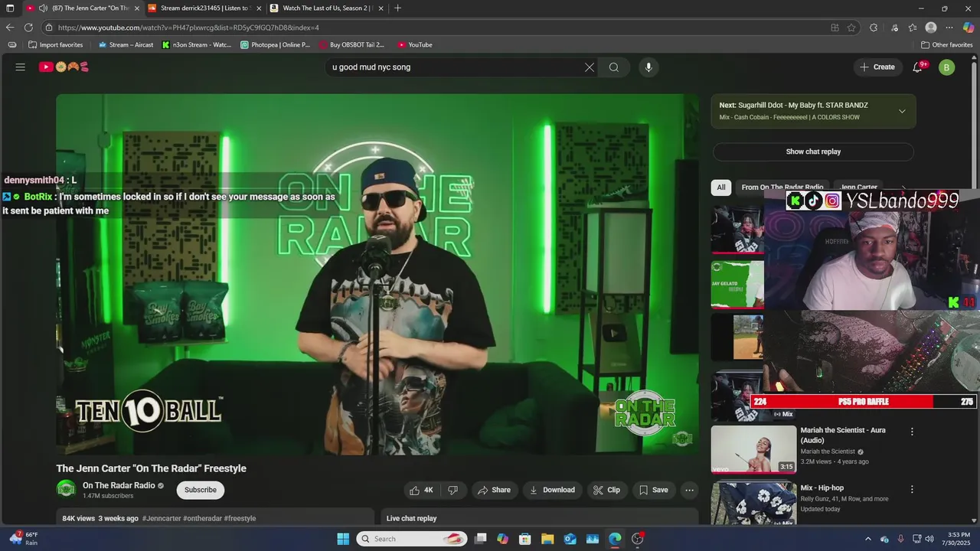Open options for Mix - Hip-hop
This screenshot has height=551, width=980.
912,489
